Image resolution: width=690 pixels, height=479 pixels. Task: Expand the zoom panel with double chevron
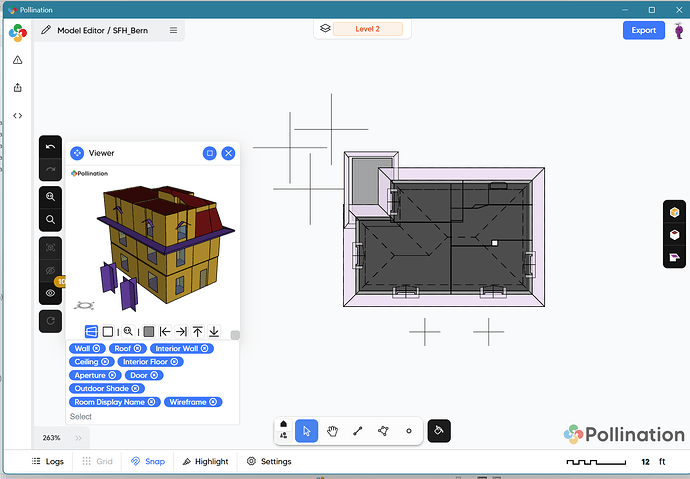(x=77, y=438)
